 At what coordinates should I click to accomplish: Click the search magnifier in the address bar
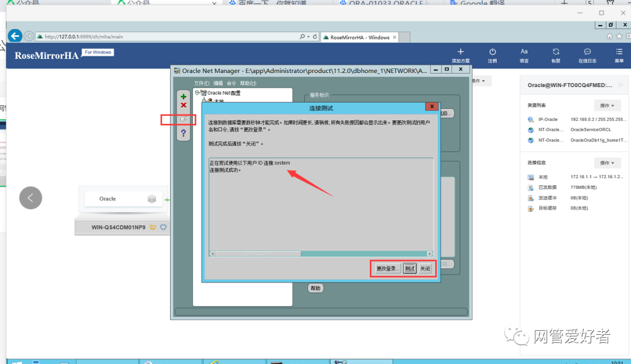click(x=302, y=36)
